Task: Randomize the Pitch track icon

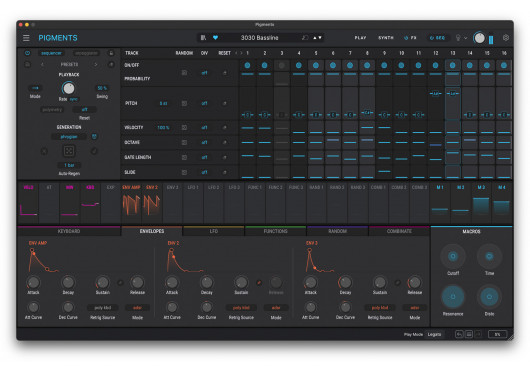Action: click(x=184, y=103)
